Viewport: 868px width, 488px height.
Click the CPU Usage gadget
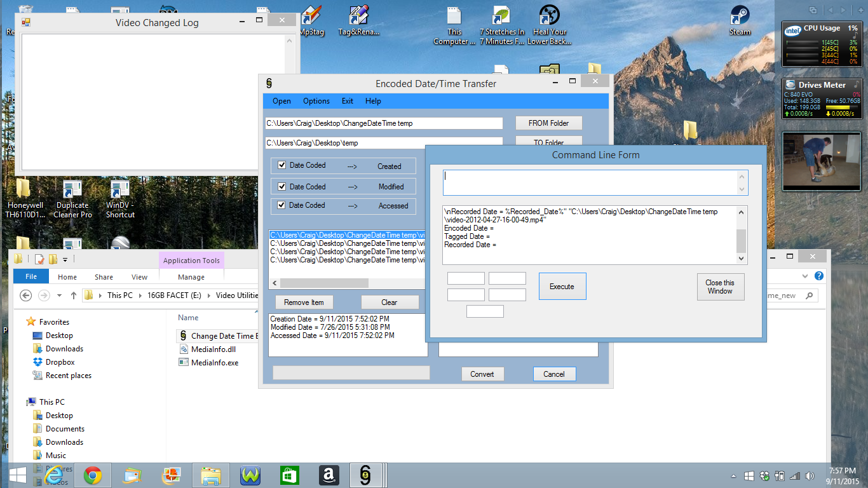click(x=822, y=44)
